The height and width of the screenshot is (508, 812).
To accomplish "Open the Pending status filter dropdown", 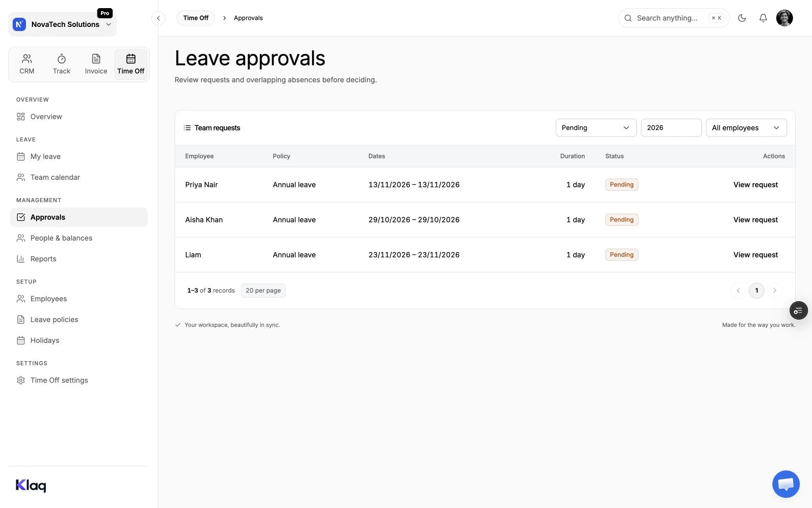I will tap(596, 128).
